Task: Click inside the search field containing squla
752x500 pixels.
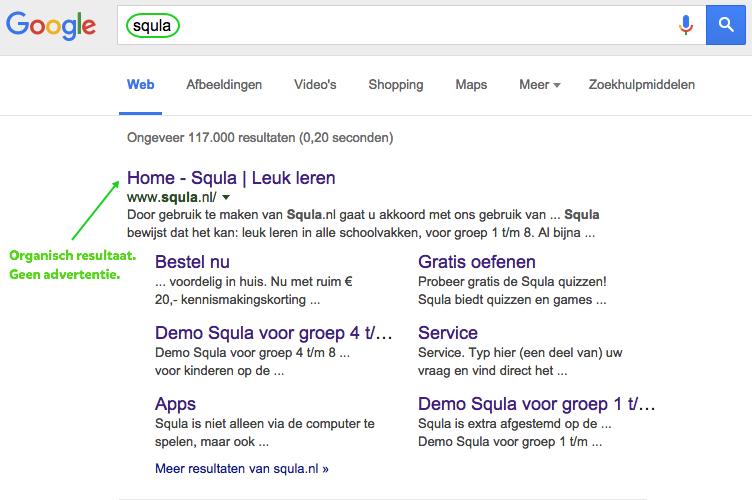Action: coord(400,26)
